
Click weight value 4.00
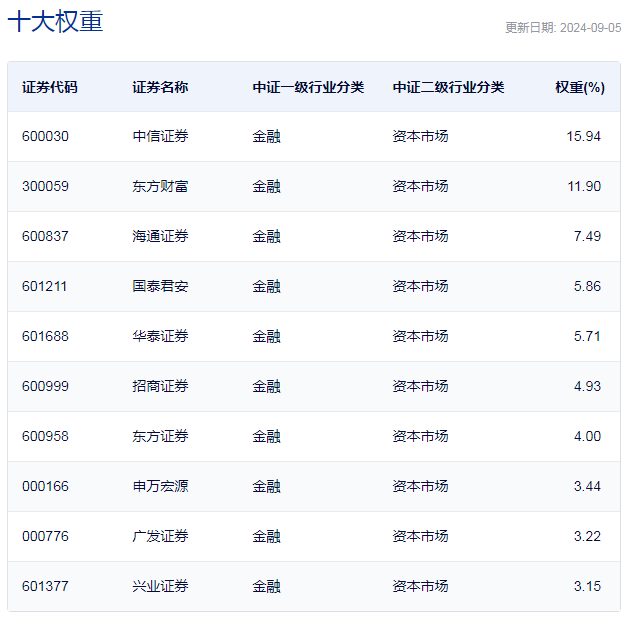point(587,436)
